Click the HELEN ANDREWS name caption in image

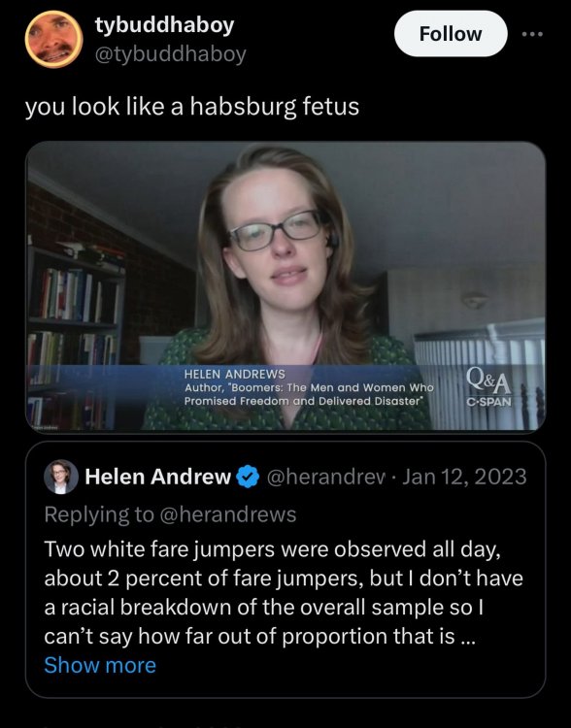tap(235, 374)
